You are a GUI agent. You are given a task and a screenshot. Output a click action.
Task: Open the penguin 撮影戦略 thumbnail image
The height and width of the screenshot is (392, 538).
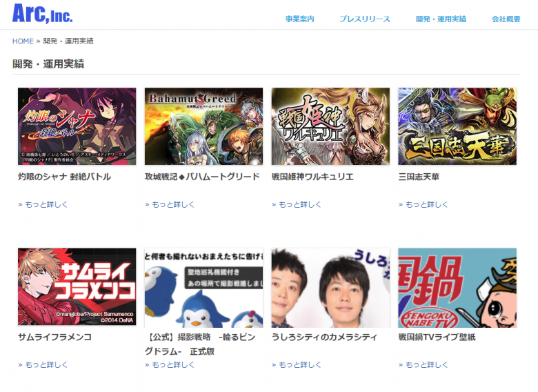pyautogui.click(x=203, y=288)
